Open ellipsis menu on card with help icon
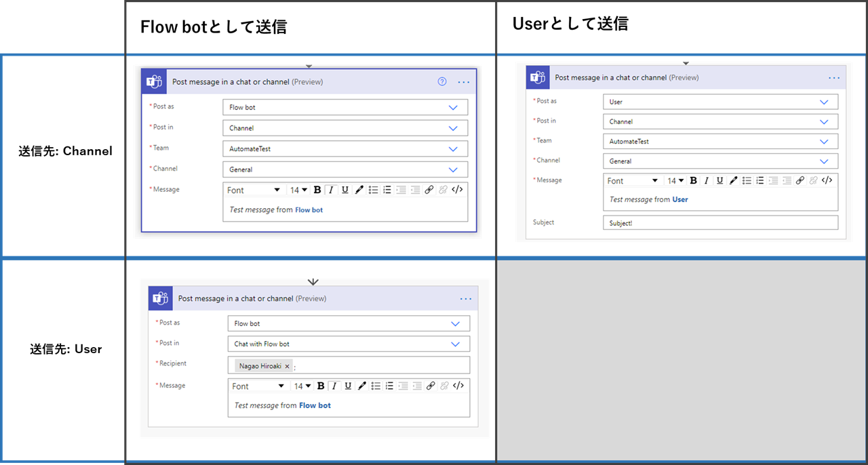 click(x=464, y=82)
